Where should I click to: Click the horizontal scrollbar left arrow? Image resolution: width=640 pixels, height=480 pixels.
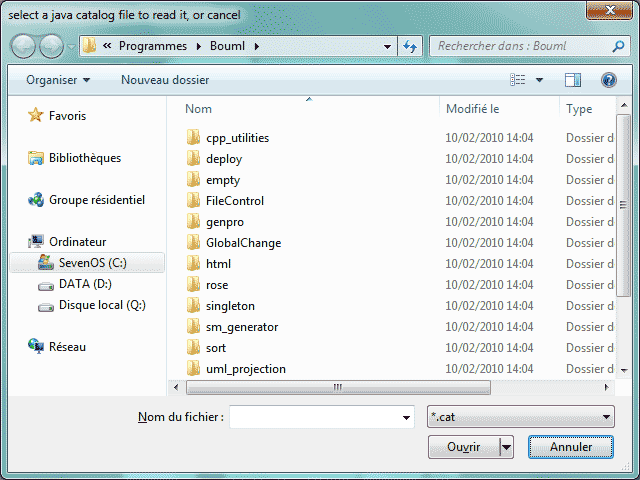coord(176,387)
